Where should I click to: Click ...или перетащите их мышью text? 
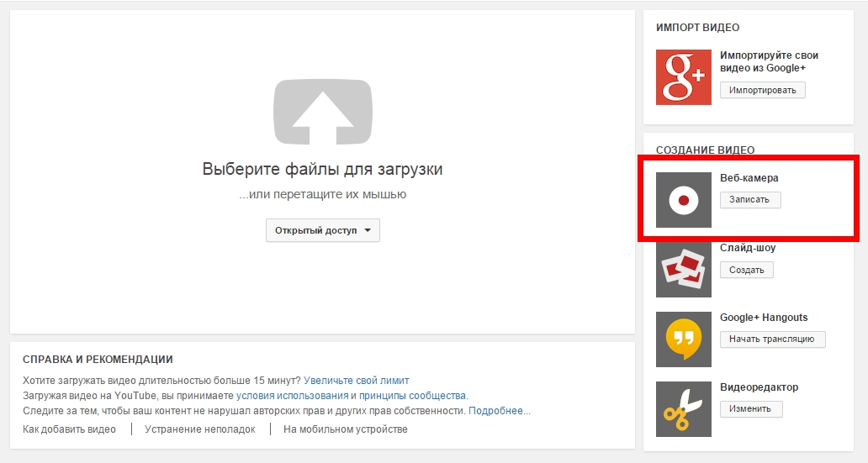(x=323, y=194)
